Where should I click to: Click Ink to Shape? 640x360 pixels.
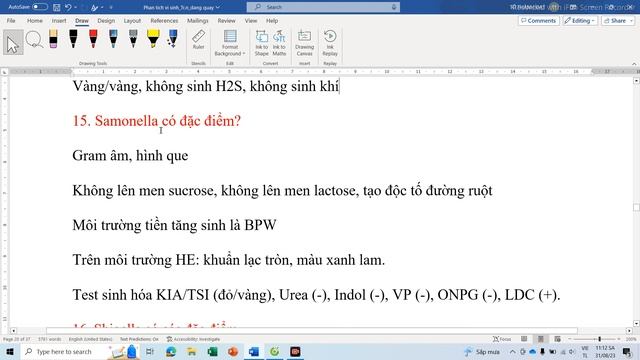pyautogui.click(x=262, y=43)
